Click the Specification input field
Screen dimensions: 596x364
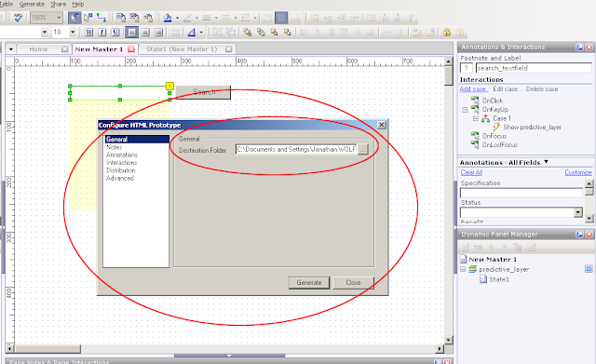[521, 193]
